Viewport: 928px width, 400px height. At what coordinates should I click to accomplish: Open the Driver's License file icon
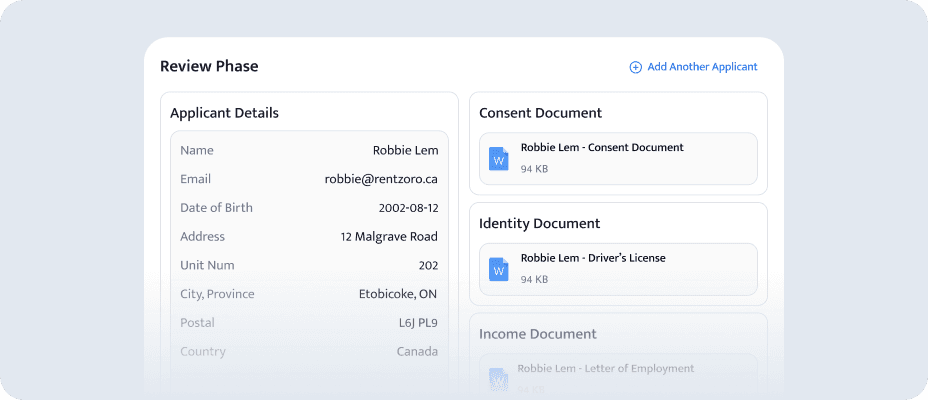(498, 269)
